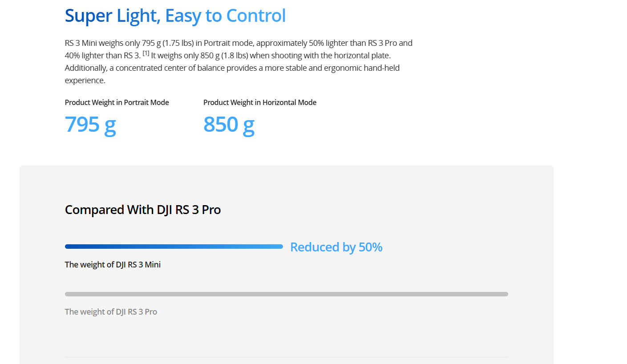Click the "Product Weight in Horizontal Mode" label
The image size is (627, 364).
pyautogui.click(x=260, y=102)
